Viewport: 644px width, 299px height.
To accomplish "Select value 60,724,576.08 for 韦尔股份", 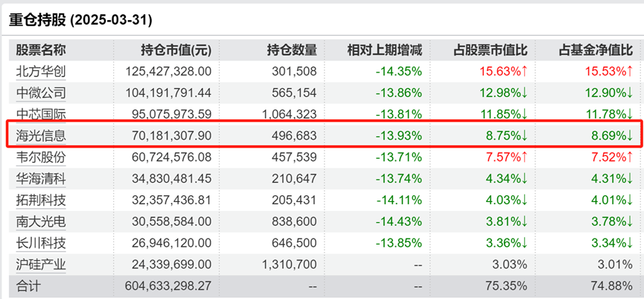I will coord(172,157).
